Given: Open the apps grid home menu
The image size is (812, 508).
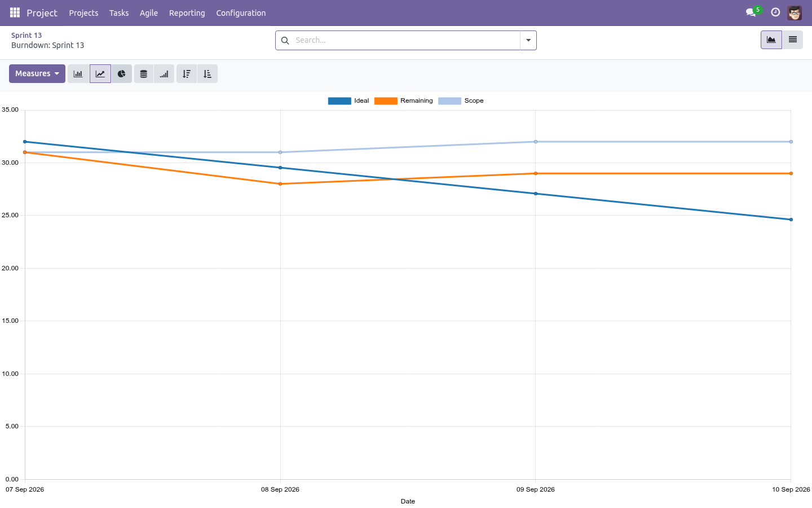Looking at the screenshot, I should (15, 12).
